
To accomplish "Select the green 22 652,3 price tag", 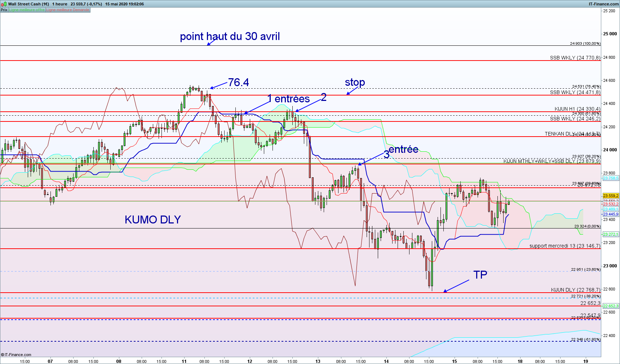I will click(x=611, y=306).
